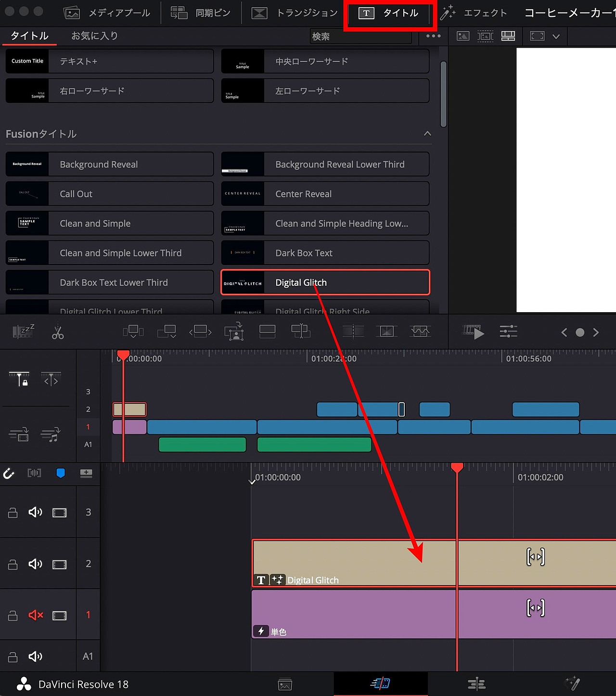Click the circle button between the chevrons
This screenshot has width=616, height=696.
click(580, 332)
